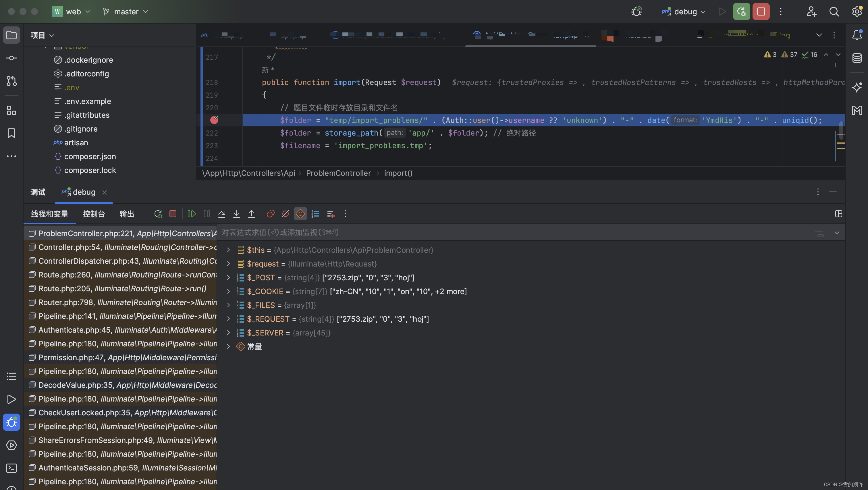
Task: Toggle the highlighted constants-display button in debug toolbar
Action: tap(300, 214)
